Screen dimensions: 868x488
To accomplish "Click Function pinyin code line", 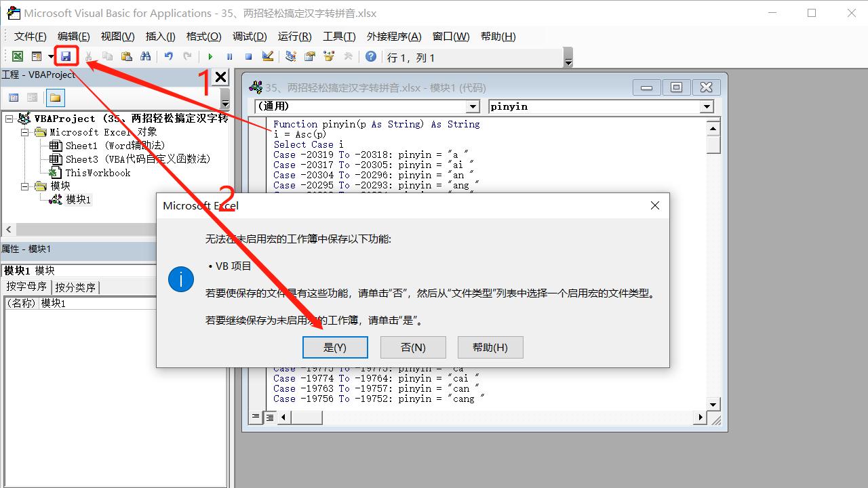I will coord(376,124).
